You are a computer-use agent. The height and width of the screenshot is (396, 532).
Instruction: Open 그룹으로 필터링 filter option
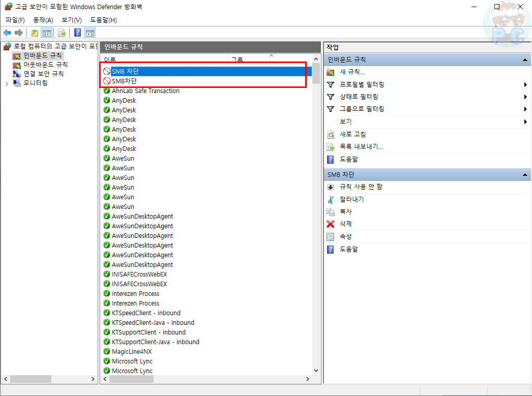pyautogui.click(x=362, y=109)
